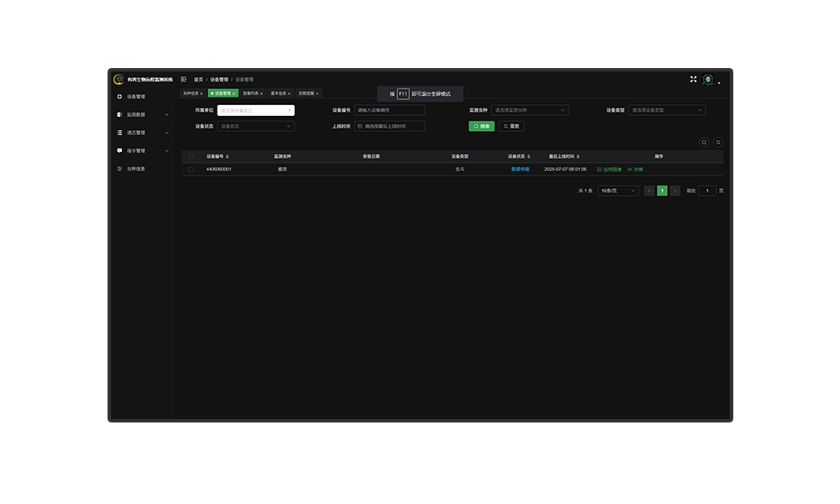
Task: Sort by the 设备状态 column sort arrows
Action: click(528, 156)
